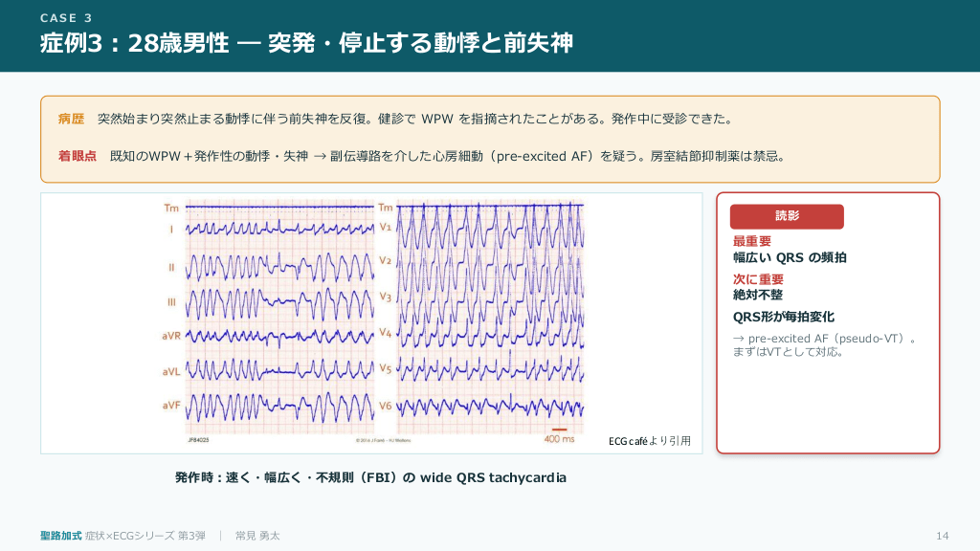Click the aVL lead label on ECG
The width and height of the screenshot is (980, 551).
click(x=171, y=372)
